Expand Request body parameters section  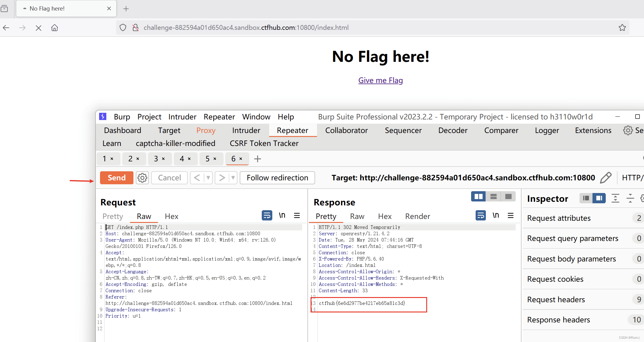(583, 259)
